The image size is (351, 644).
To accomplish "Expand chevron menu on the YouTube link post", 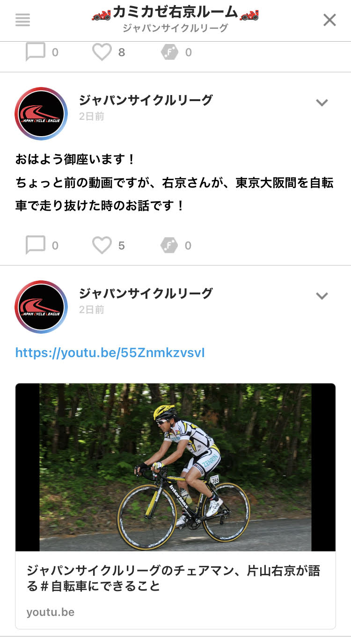I will click(x=322, y=296).
